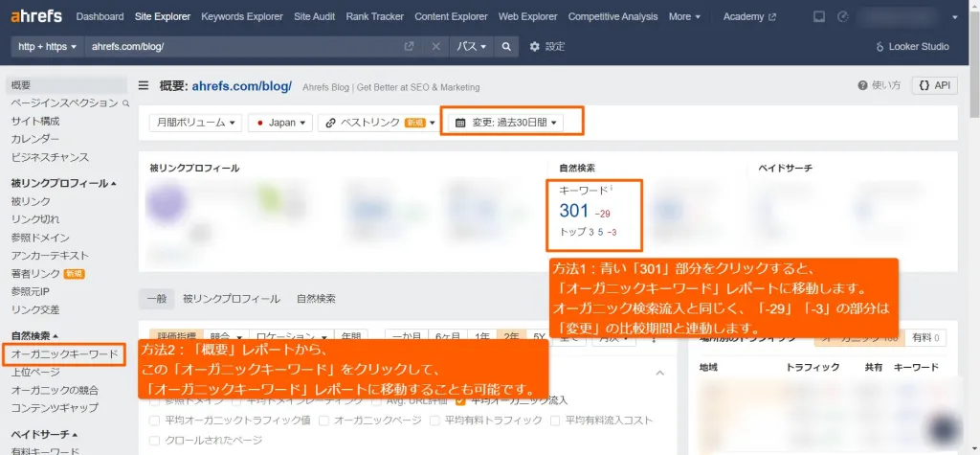This screenshot has height=455, width=980.
Task: Open Academy external link
Action: click(x=749, y=17)
